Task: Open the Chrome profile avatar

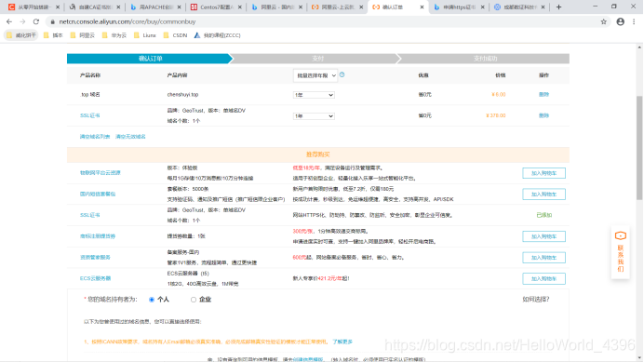Action: (x=620, y=21)
